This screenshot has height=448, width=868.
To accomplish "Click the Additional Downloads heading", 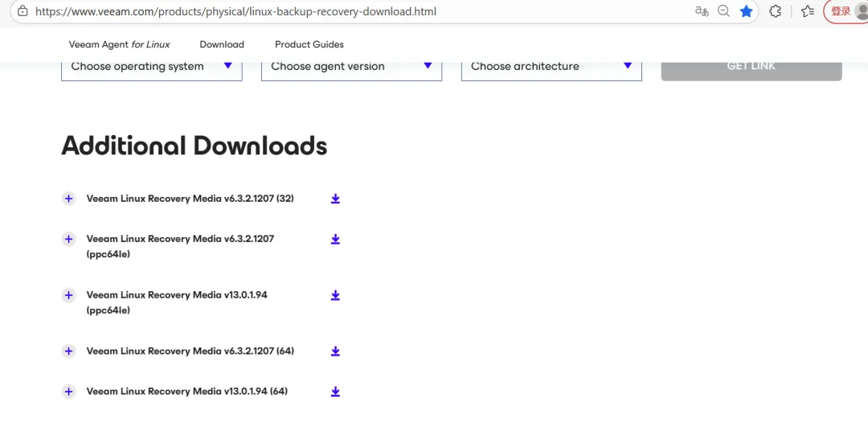I will (x=194, y=146).
